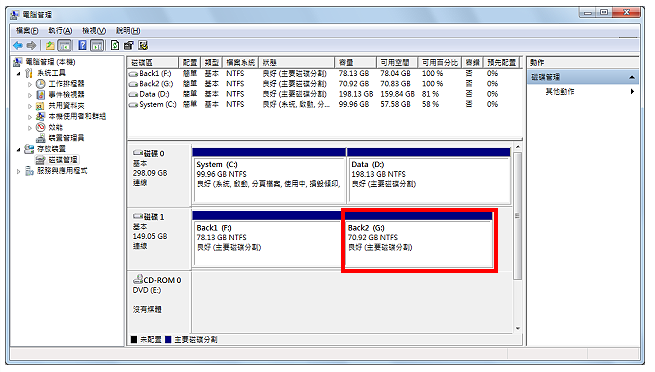The width and height of the screenshot is (655, 372).
Task: Sort by the 狀態 column header
Action: 296,63
